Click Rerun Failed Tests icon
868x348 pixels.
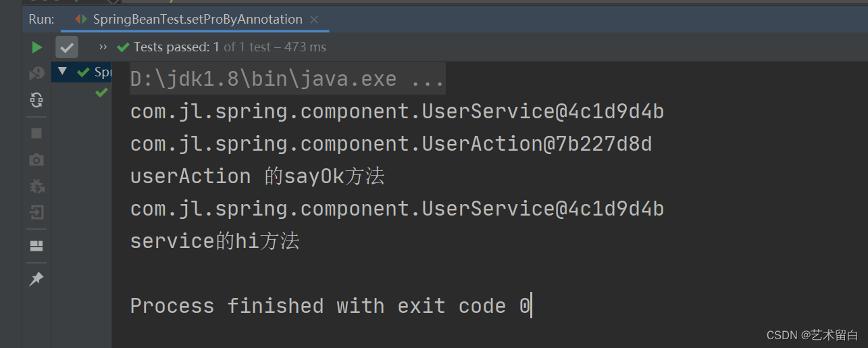click(x=37, y=74)
